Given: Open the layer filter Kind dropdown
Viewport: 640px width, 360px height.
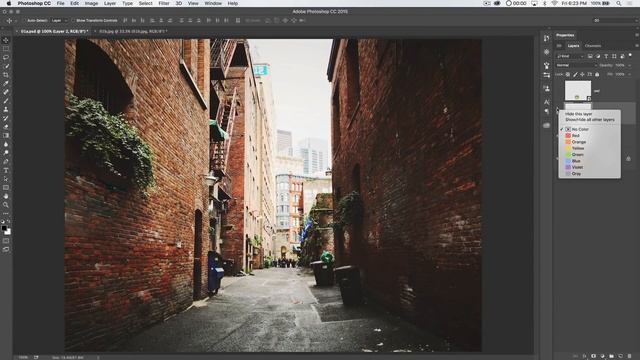Looking at the screenshot, I should pos(570,56).
